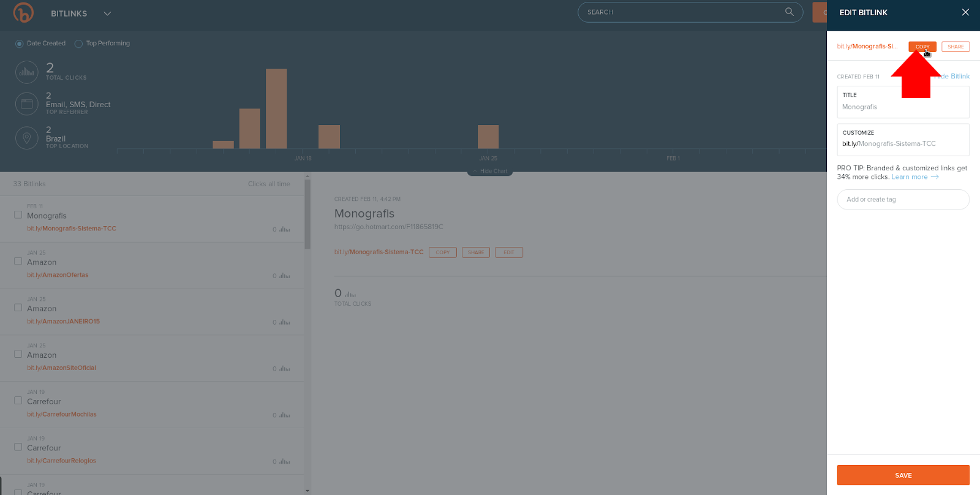The image size is (980, 495).
Task: Collapse chart with Hide Chart toggle
Action: [490, 172]
